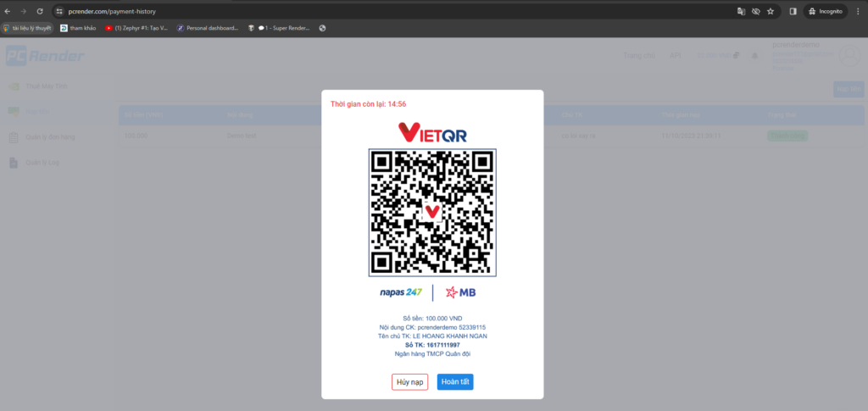Open the 'tham khảo' bookmark
Screen dimensions: 868x411
click(x=78, y=28)
